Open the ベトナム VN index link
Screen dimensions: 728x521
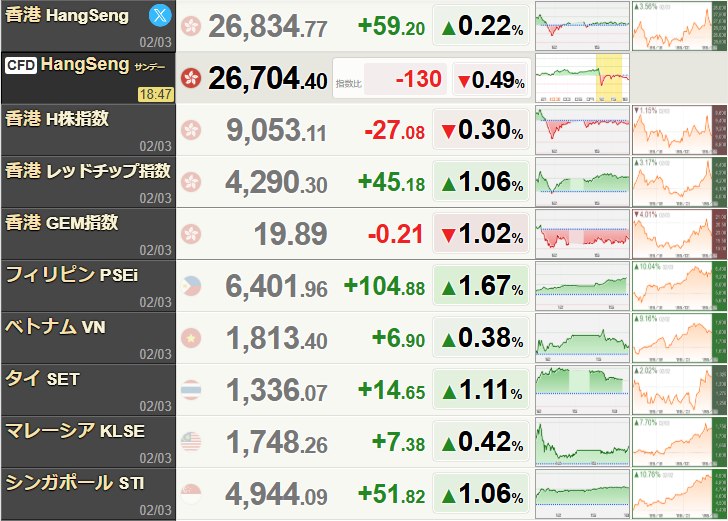click(x=55, y=327)
